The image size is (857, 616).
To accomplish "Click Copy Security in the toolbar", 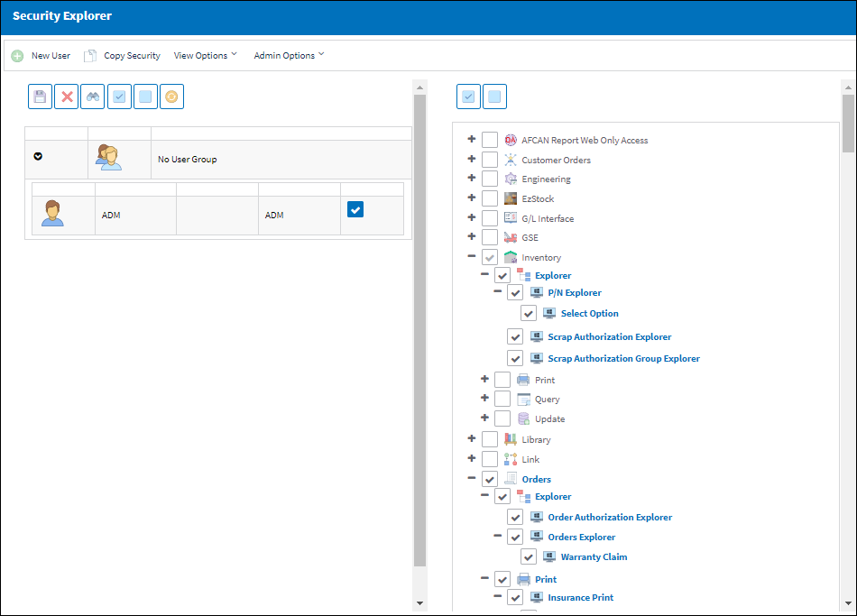I will pyautogui.click(x=133, y=56).
